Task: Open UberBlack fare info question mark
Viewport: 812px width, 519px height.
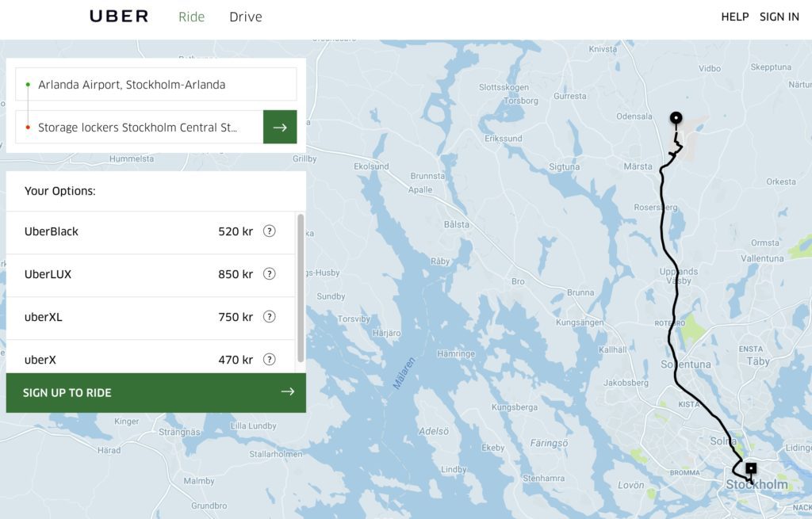Action: pos(270,231)
